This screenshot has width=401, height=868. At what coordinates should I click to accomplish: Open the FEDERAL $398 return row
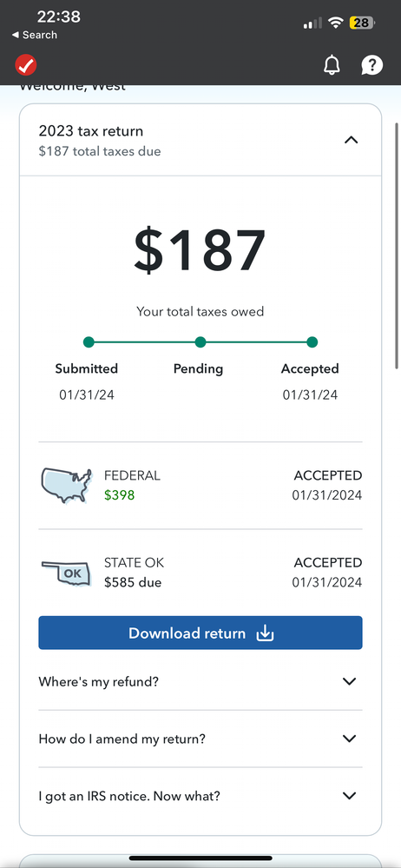pyautogui.click(x=200, y=486)
